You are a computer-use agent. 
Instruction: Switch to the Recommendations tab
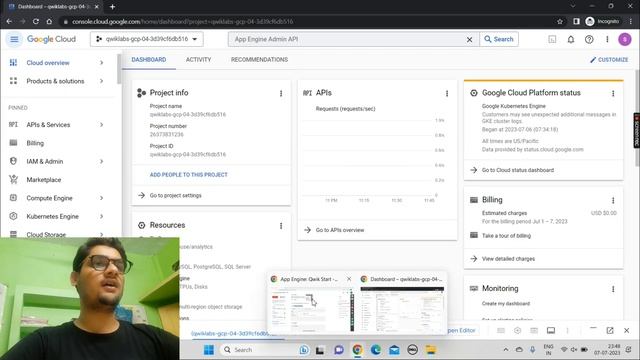click(259, 60)
